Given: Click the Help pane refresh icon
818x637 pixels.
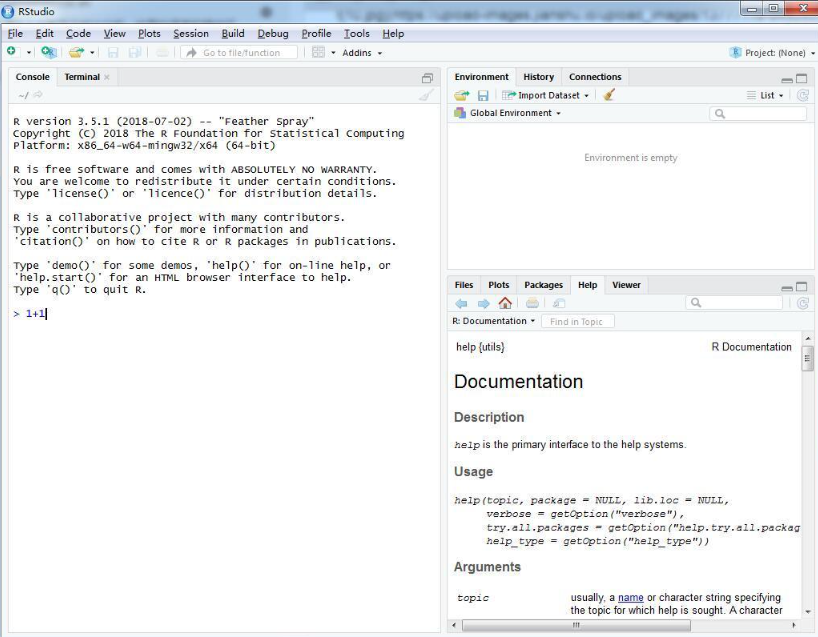Looking at the screenshot, I should click(803, 303).
